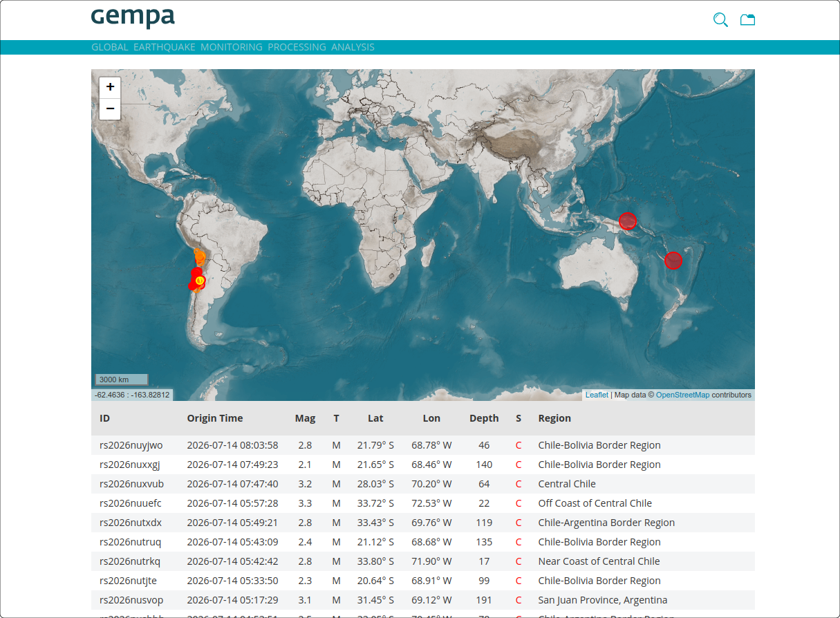The image size is (840, 618).
Task: Open the search magnifier icon
Action: click(x=720, y=20)
